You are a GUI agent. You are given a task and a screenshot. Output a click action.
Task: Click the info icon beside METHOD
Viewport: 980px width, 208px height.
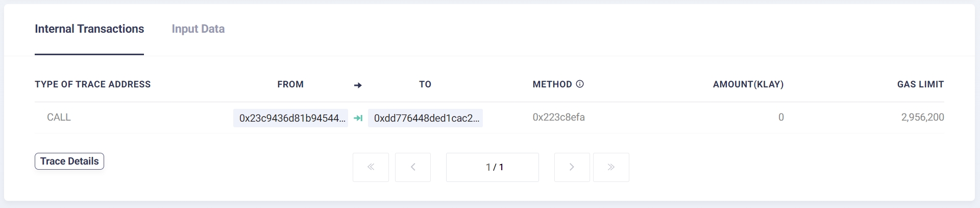pyautogui.click(x=580, y=84)
